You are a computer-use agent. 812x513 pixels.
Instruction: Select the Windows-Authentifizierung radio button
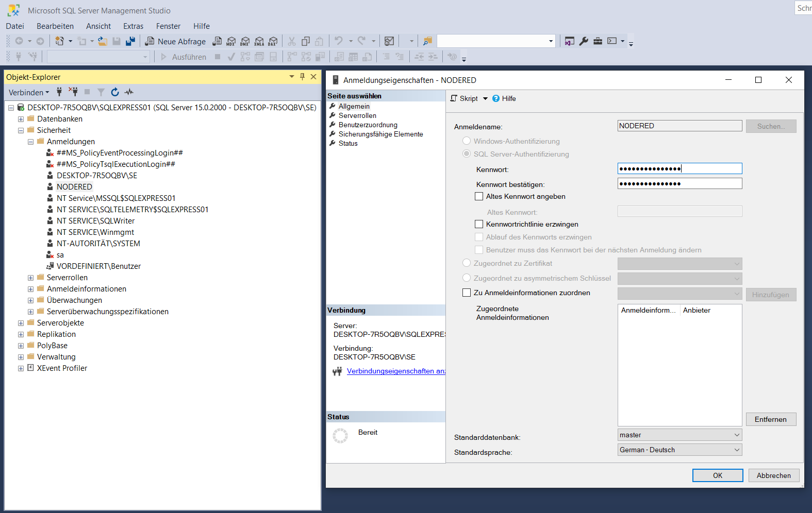(467, 141)
